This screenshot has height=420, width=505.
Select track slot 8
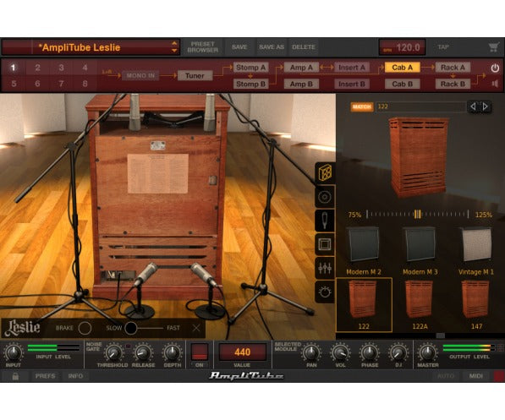[85, 84]
